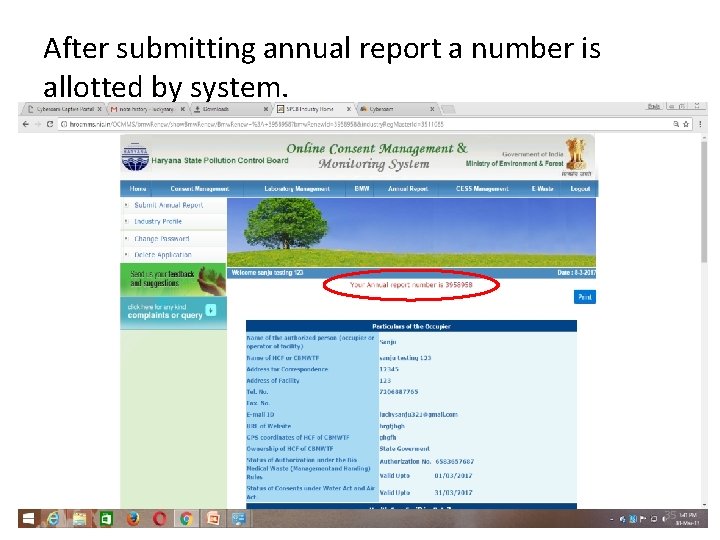
Task: Open the Chrome three-dot menu
Action: click(x=700, y=124)
